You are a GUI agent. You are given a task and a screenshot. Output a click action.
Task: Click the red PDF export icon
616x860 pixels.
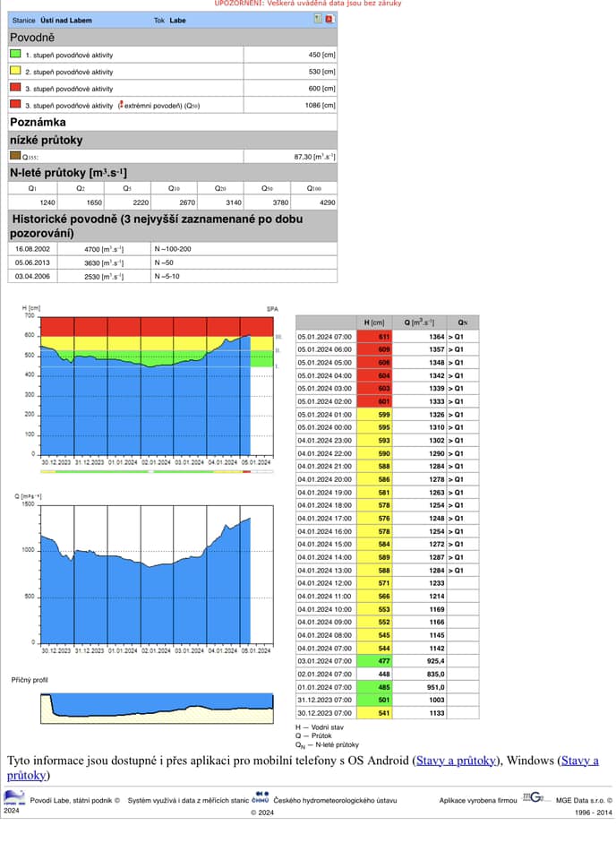329,19
